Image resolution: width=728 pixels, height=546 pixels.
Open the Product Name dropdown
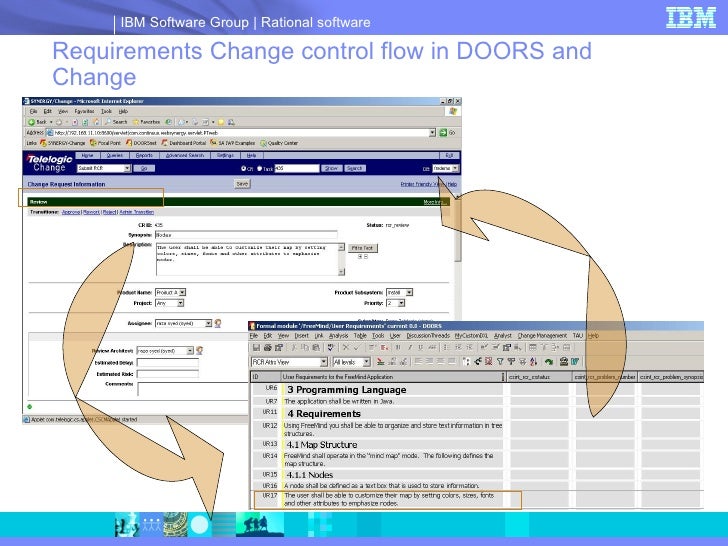[x=170, y=292]
